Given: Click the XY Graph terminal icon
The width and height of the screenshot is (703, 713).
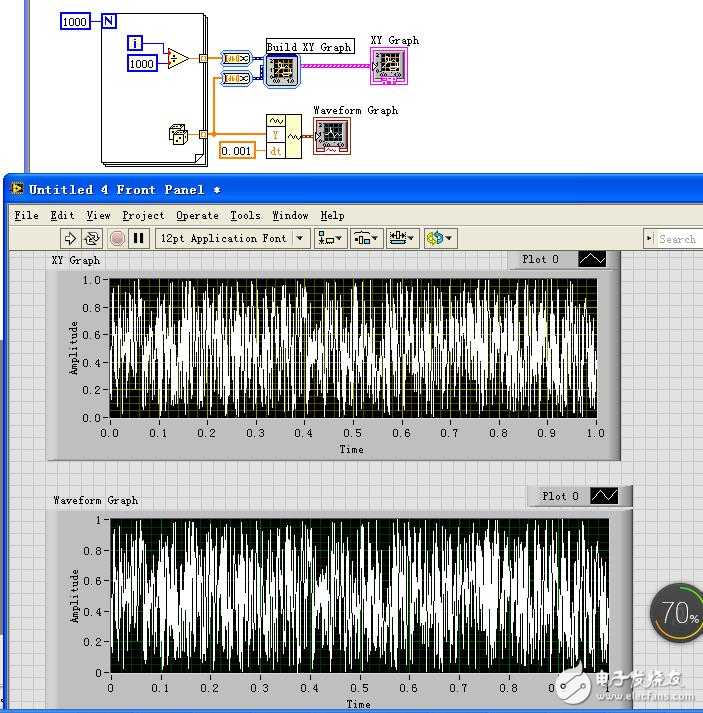Looking at the screenshot, I should pyautogui.click(x=387, y=66).
